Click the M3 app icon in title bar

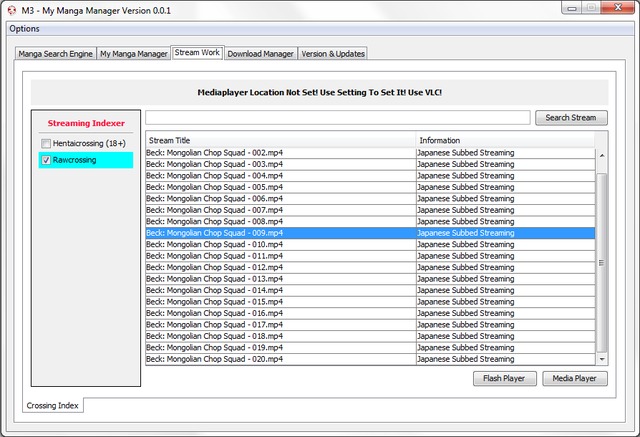click(12, 10)
